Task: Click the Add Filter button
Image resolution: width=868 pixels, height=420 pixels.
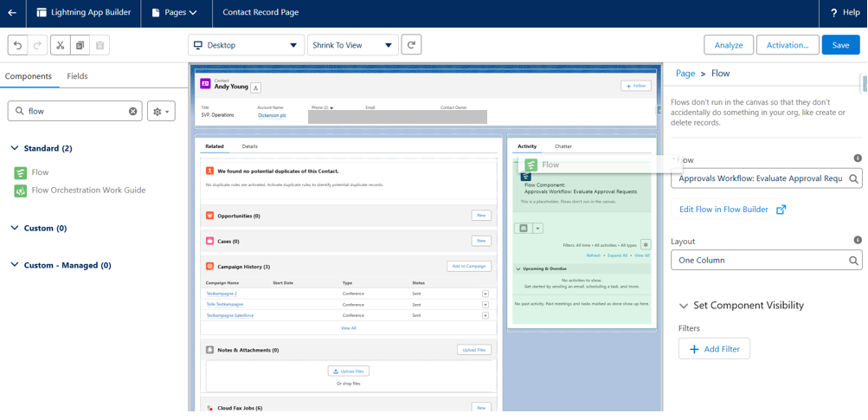Action: coord(714,349)
